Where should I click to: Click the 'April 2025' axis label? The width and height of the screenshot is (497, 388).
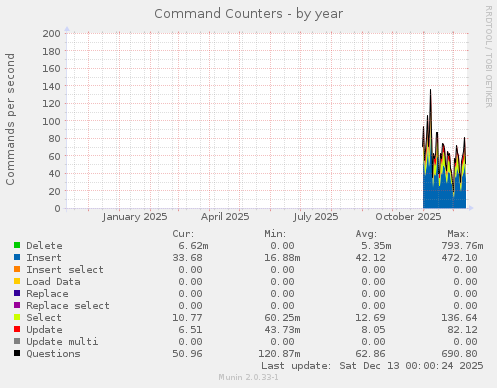click(225, 217)
